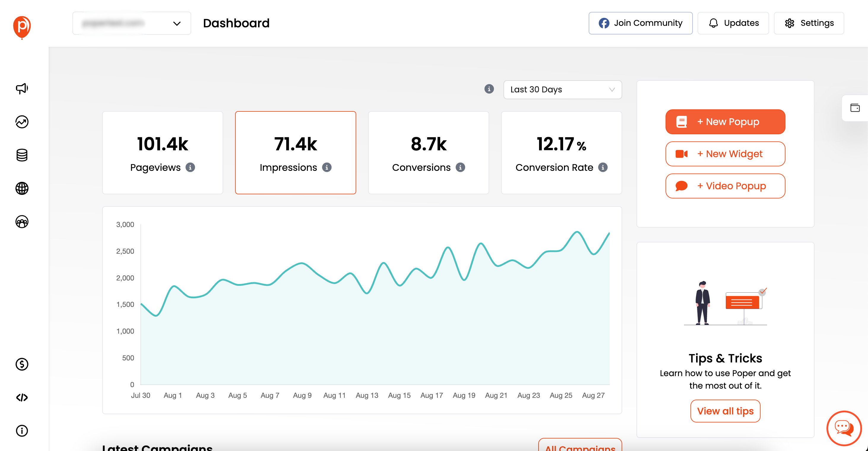Click the info circle sidebar icon
Viewport: 868px width, 451px height.
pos(22,431)
